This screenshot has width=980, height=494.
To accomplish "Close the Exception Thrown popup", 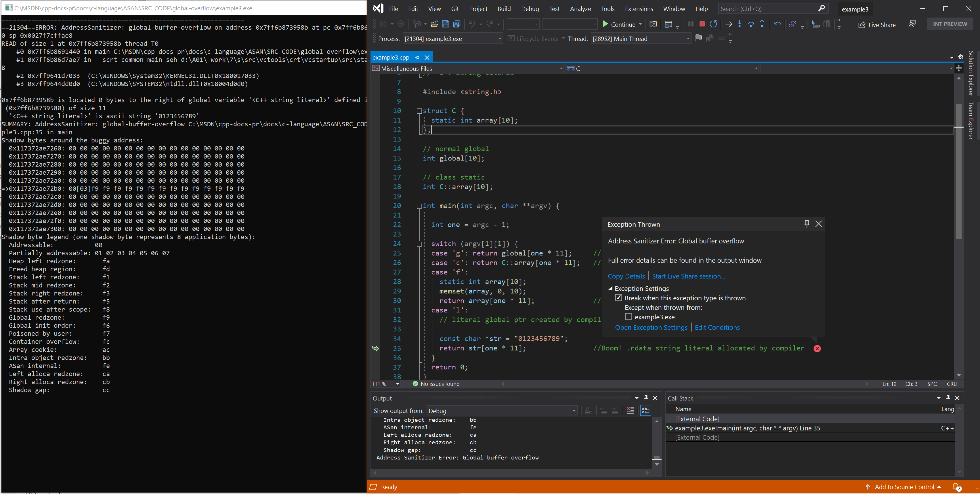I will [x=819, y=224].
